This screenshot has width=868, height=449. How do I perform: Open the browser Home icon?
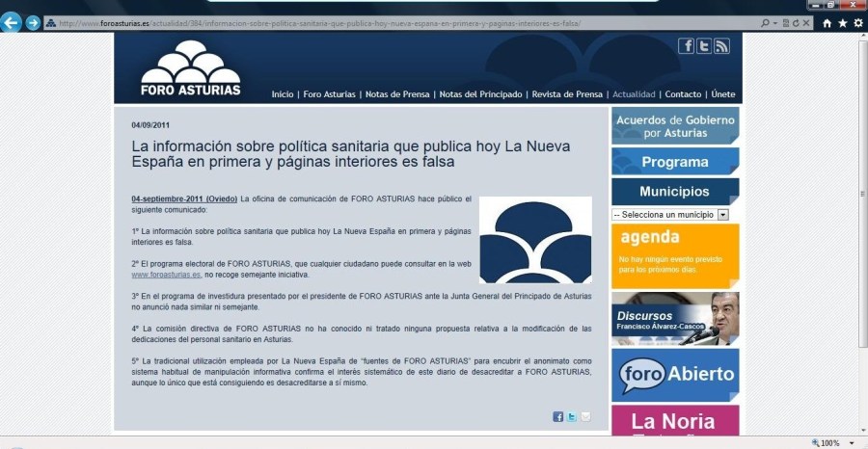[827, 23]
